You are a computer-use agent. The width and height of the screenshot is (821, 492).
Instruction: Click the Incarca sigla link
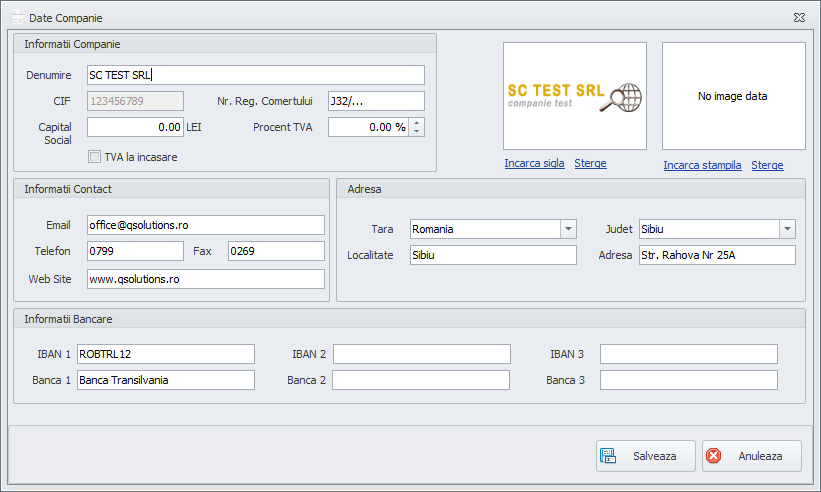tap(534, 164)
